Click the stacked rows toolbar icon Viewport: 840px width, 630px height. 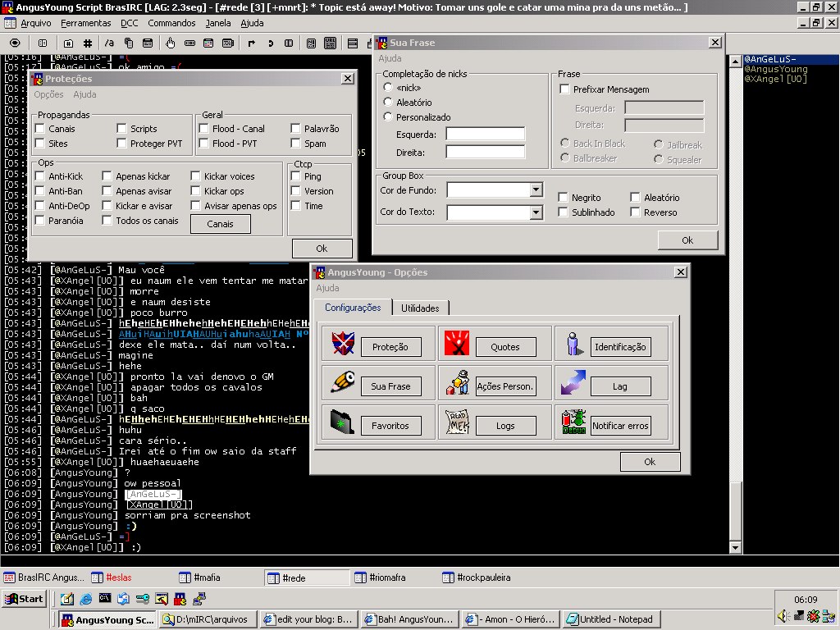[353, 43]
